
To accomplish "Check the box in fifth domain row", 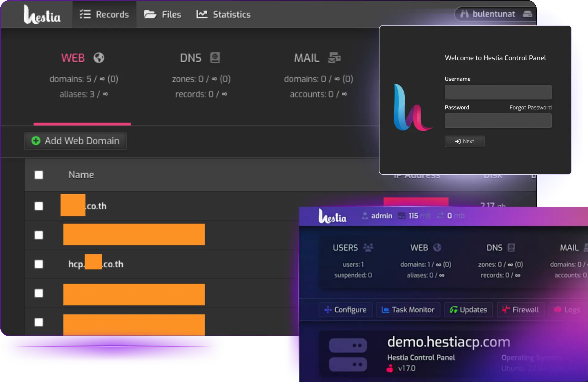I will (x=39, y=322).
